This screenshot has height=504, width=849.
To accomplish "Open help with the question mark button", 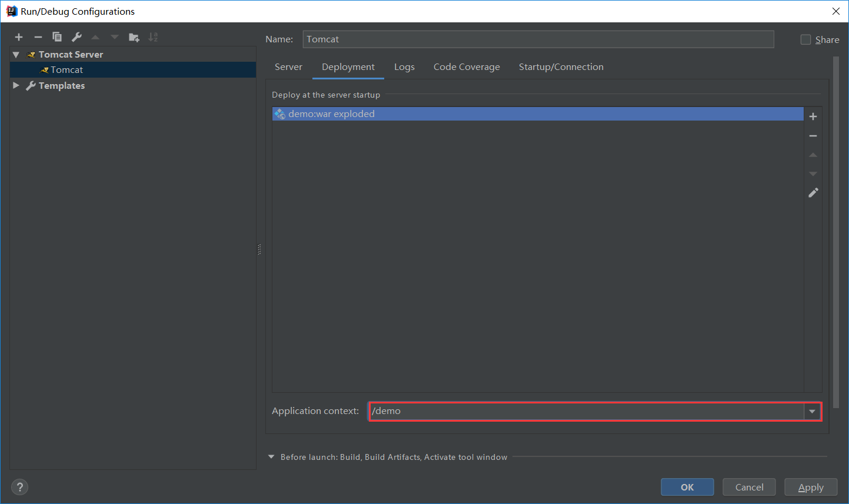I will coord(19,487).
